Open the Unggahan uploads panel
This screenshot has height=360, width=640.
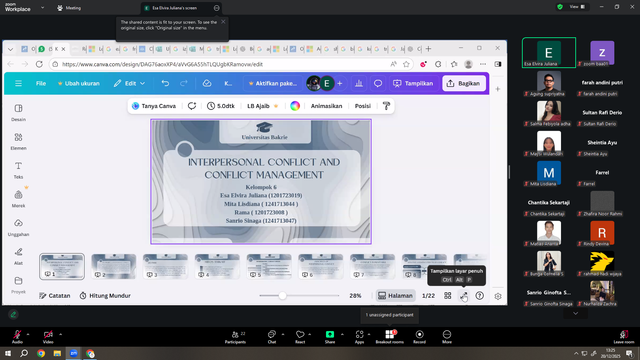pos(18,228)
